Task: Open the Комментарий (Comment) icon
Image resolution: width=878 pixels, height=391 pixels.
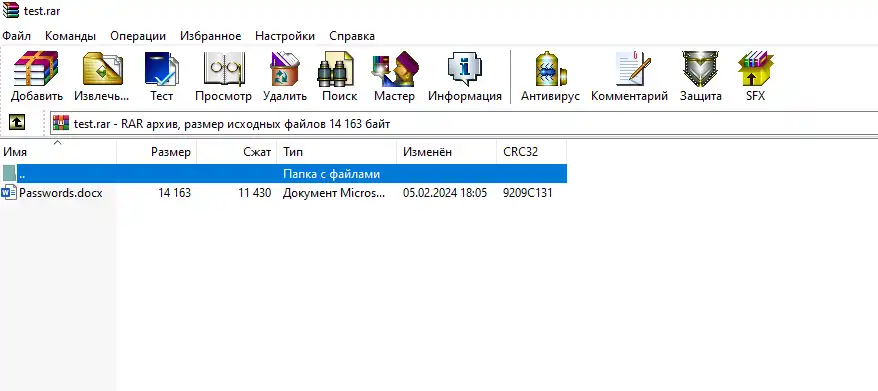Action: click(x=633, y=69)
